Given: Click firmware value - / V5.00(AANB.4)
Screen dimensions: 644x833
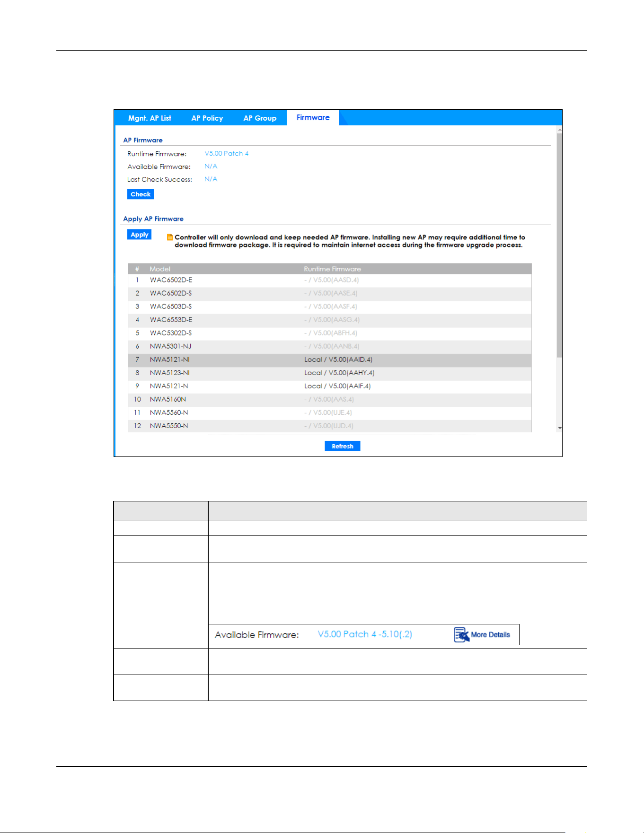Looking at the screenshot, I should (x=331, y=346).
